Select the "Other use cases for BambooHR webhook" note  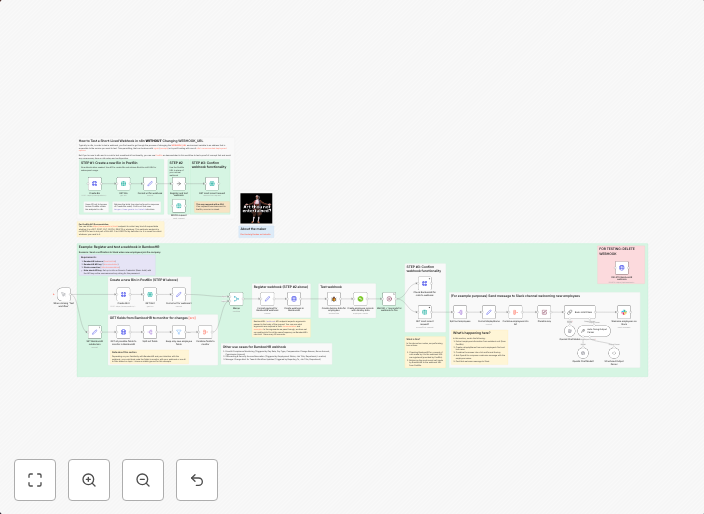[276, 352]
